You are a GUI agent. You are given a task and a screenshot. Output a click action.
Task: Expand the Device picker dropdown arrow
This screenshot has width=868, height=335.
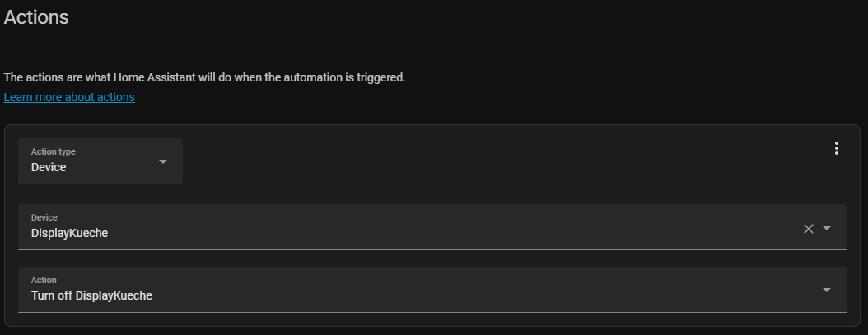click(x=827, y=229)
